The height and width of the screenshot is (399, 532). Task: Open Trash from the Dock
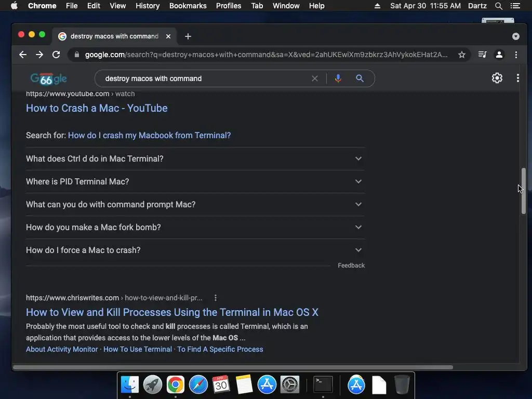pos(402,384)
